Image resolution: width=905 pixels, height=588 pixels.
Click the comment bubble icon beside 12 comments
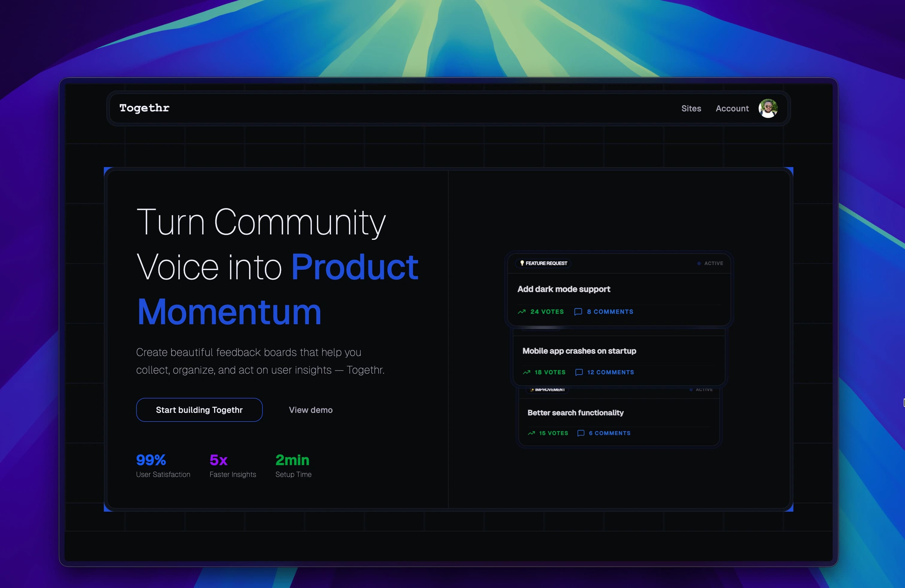point(579,372)
